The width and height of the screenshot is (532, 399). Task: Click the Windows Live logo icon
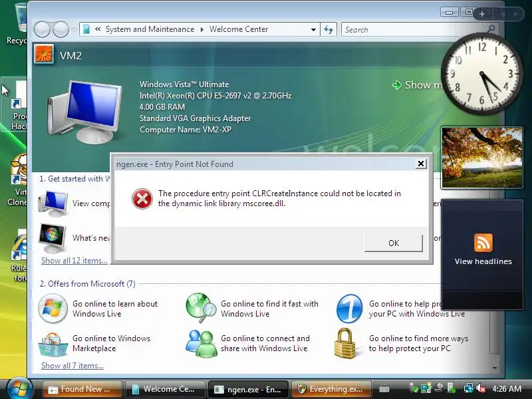[53, 308]
